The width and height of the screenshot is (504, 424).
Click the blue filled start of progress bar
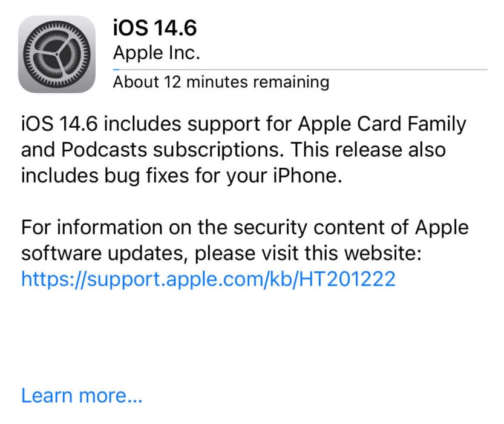tap(116, 69)
